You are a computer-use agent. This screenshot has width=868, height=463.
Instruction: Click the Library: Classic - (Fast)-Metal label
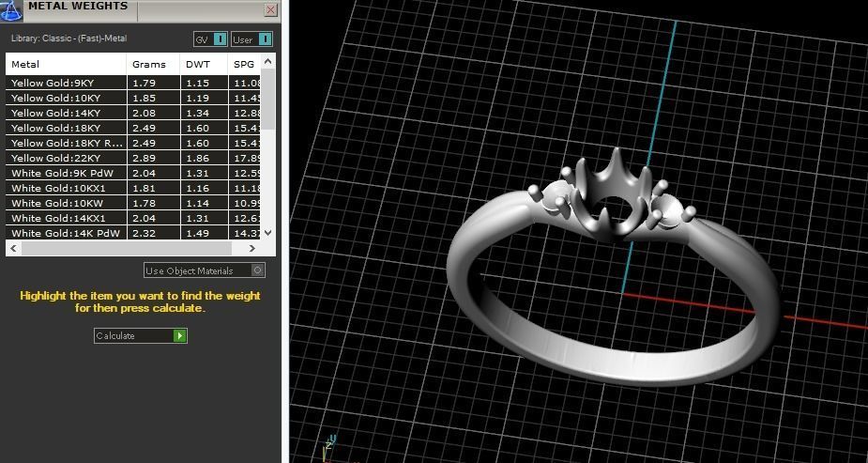69,39
